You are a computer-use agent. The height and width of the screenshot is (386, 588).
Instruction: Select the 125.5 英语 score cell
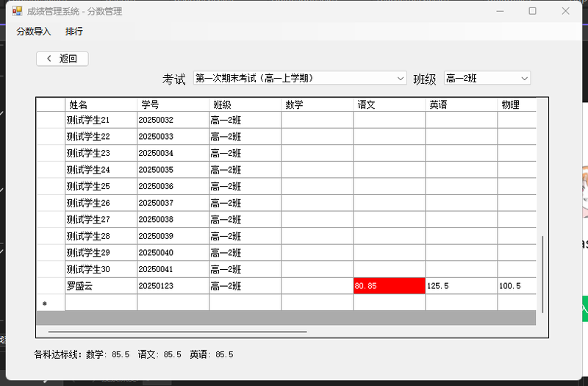pyautogui.click(x=462, y=286)
